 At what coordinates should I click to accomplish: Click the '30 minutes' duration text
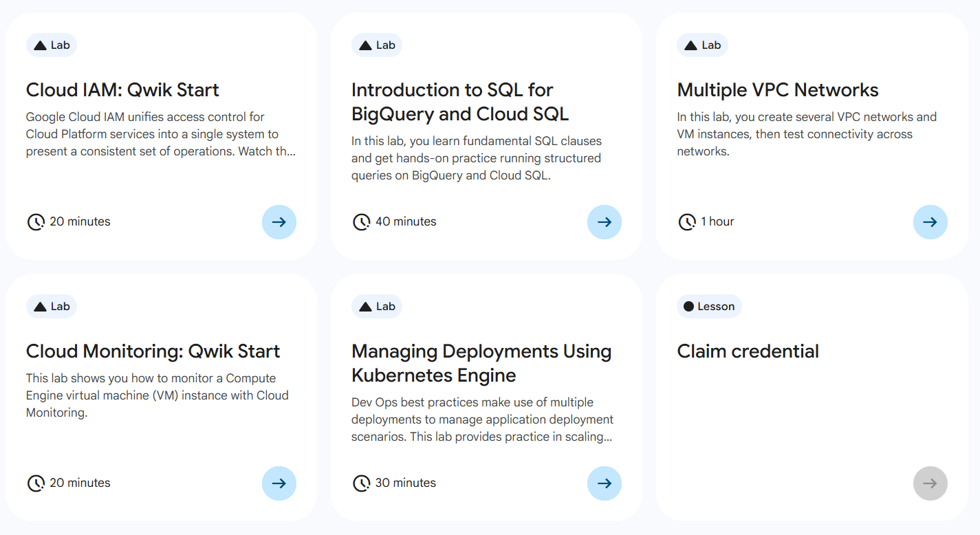[x=406, y=483]
